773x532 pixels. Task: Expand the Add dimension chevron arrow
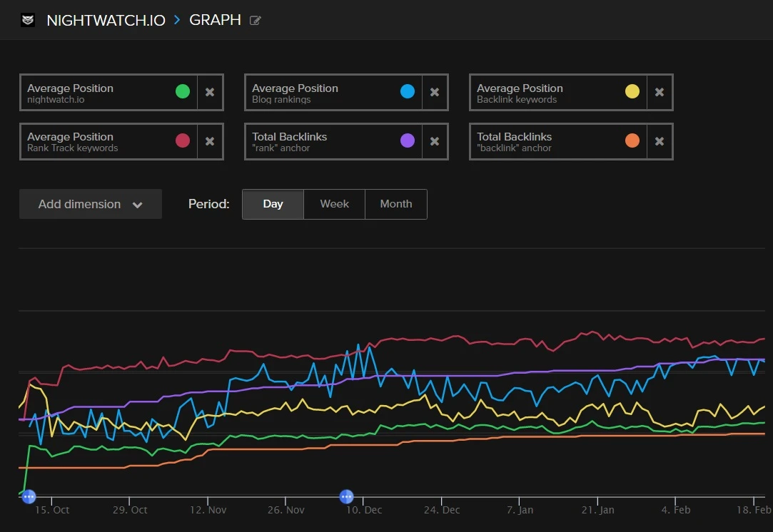pos(137,204)
